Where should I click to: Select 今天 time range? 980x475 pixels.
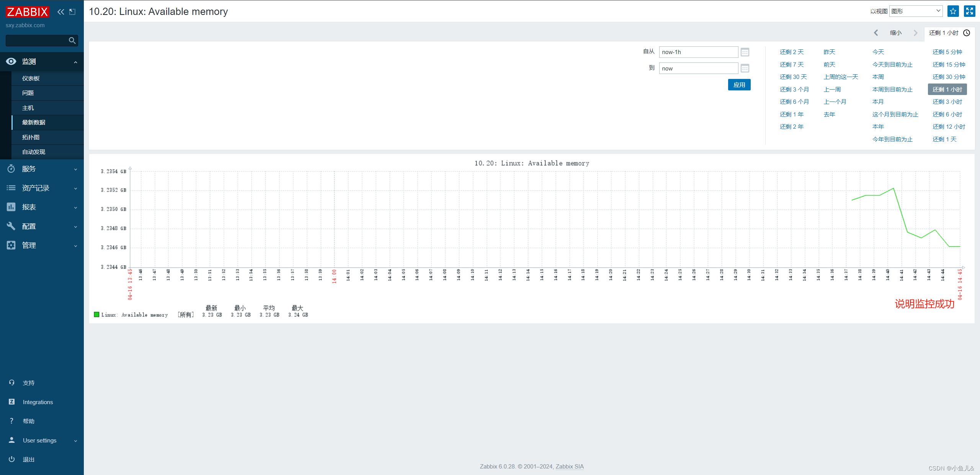(x=878, y=52)
